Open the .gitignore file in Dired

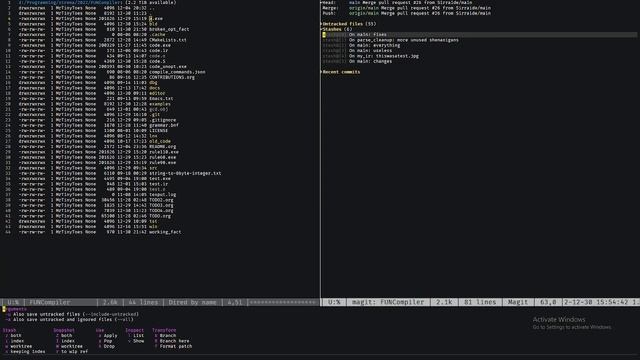[x=162, y=120]
